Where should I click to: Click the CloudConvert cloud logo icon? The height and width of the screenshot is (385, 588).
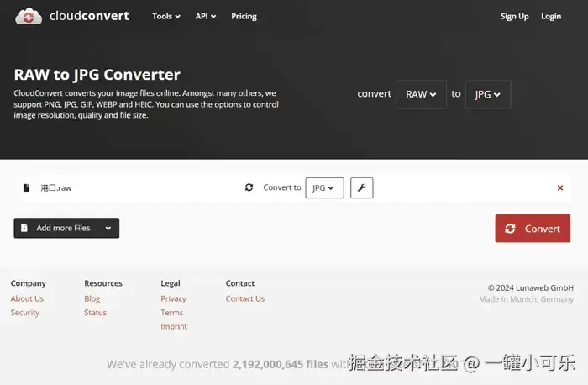click(x=29, y=17)
